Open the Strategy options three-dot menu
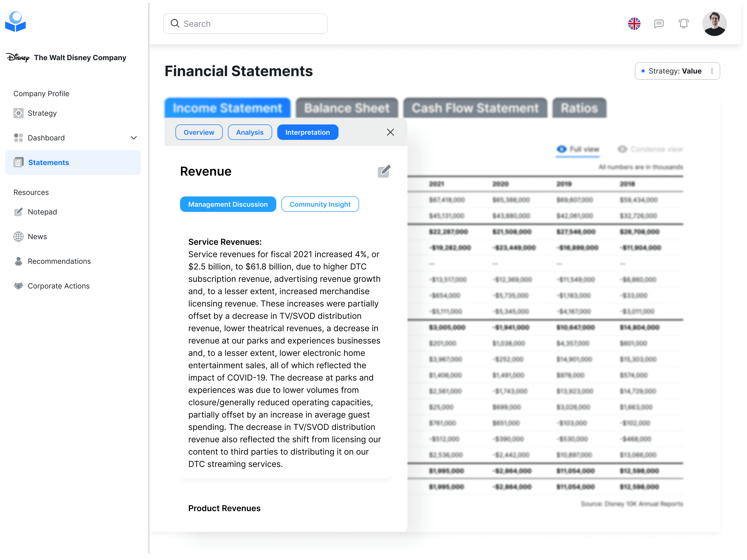This screenshot has width=747, height=560. click(712, 71)
